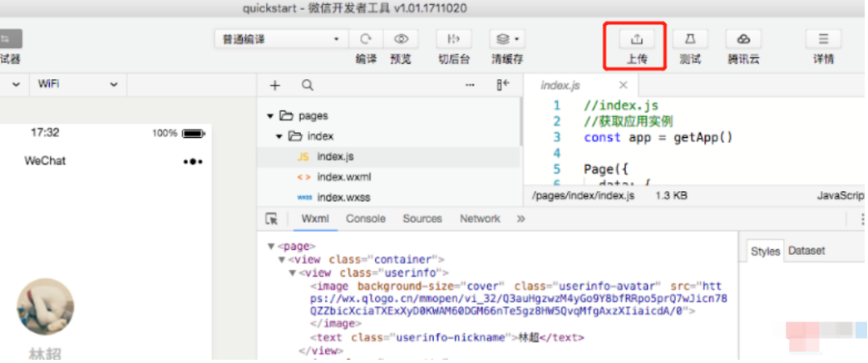Click the 上传 upload icon button
Screen dimensions: 868x363
(x=637, y=39)
